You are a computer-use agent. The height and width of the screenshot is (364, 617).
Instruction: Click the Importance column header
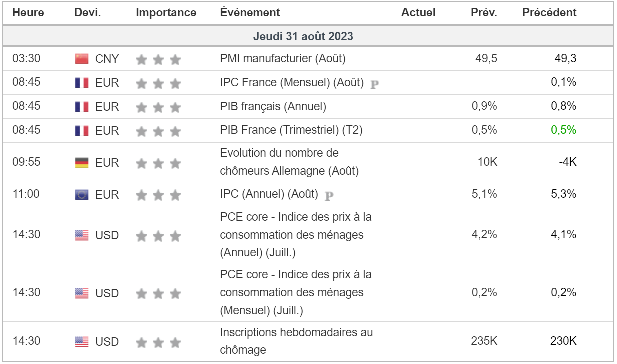pos(166,13)
